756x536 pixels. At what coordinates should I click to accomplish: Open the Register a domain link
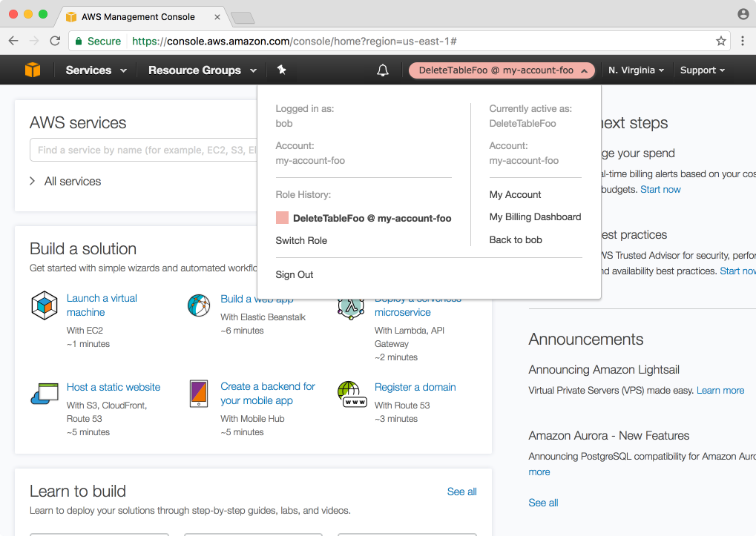(415, 387)
